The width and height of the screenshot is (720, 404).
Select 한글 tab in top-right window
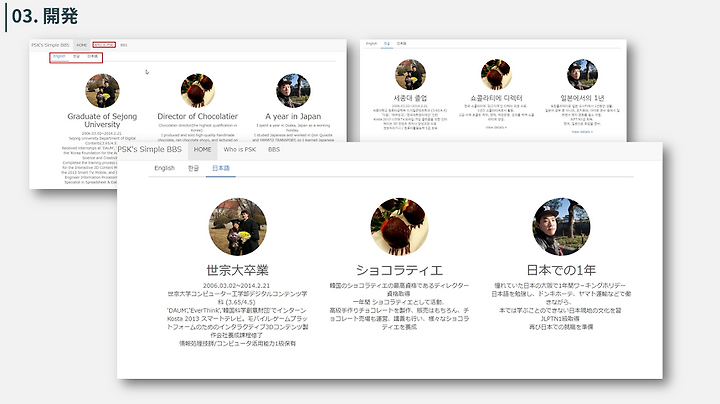[x=387, y=44]
